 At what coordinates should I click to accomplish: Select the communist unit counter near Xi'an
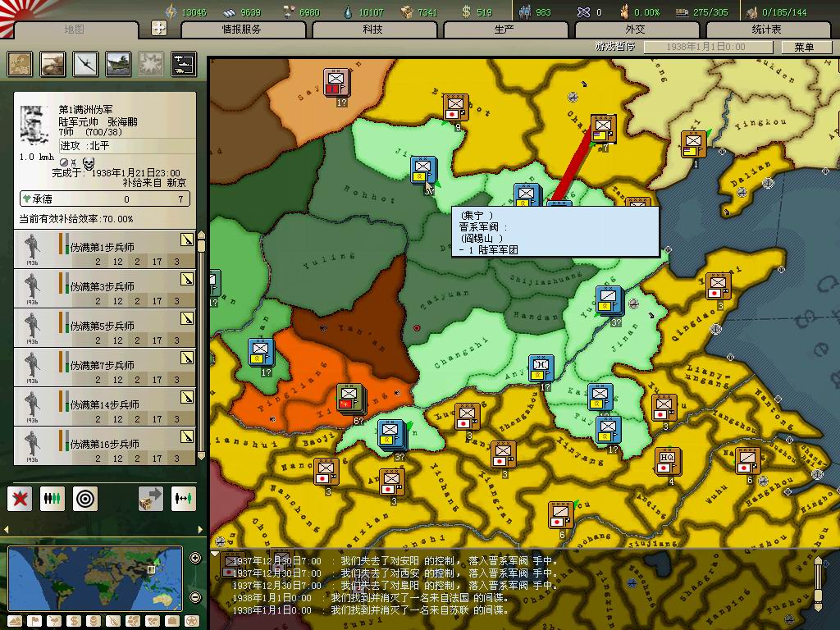(351, 399)
